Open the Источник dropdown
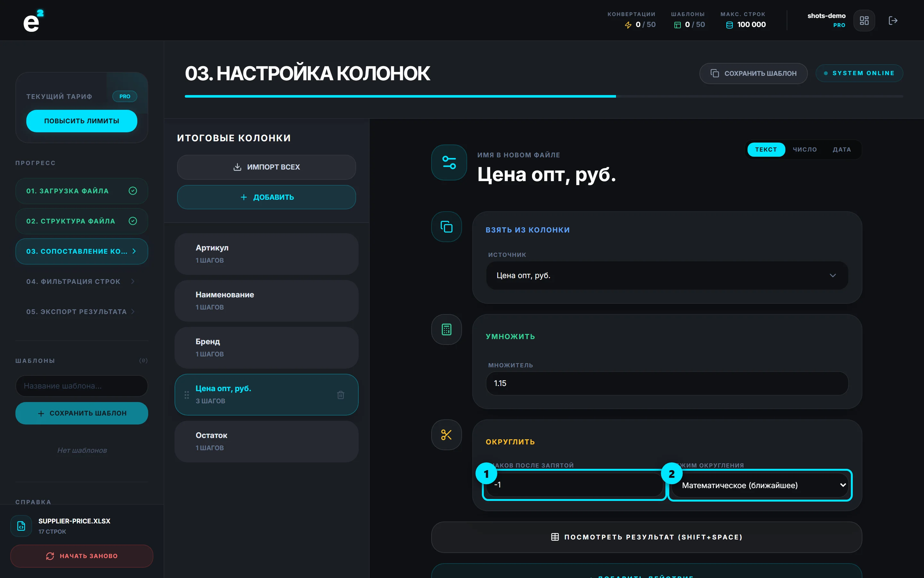 (x=667, y=275)
